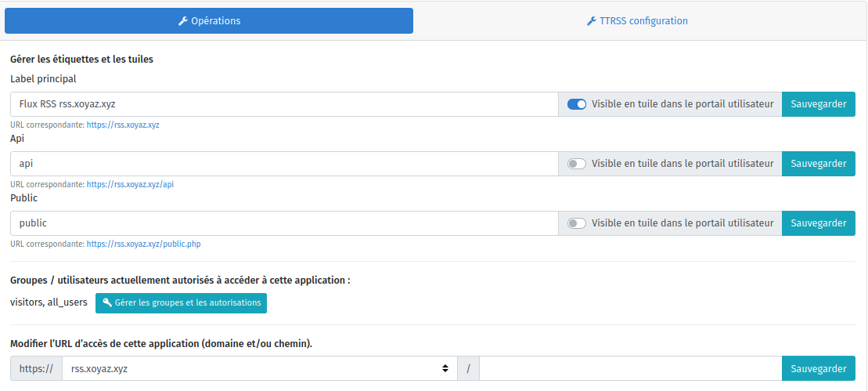Screen dimensions: 868x391
Task: Disable tile visibility for Label principal
Action: [577, 104]
